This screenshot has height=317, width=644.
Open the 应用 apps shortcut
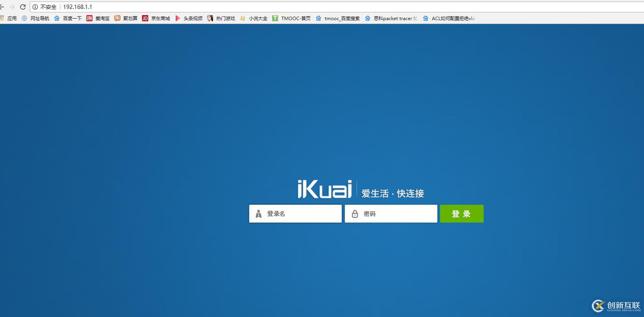(x=9, y=18)
